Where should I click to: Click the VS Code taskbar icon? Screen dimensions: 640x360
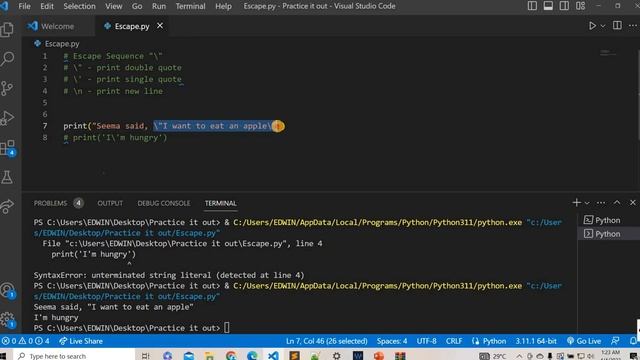click(x=273, y=356)
